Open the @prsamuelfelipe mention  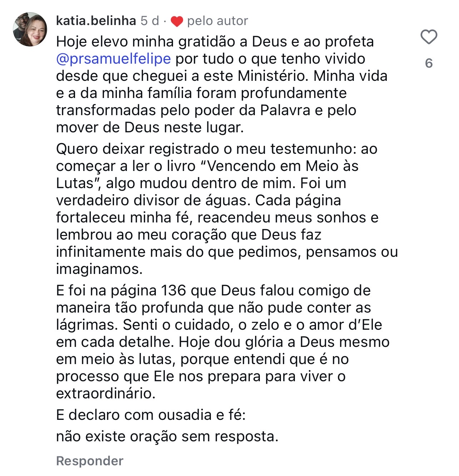pos(113,59)
